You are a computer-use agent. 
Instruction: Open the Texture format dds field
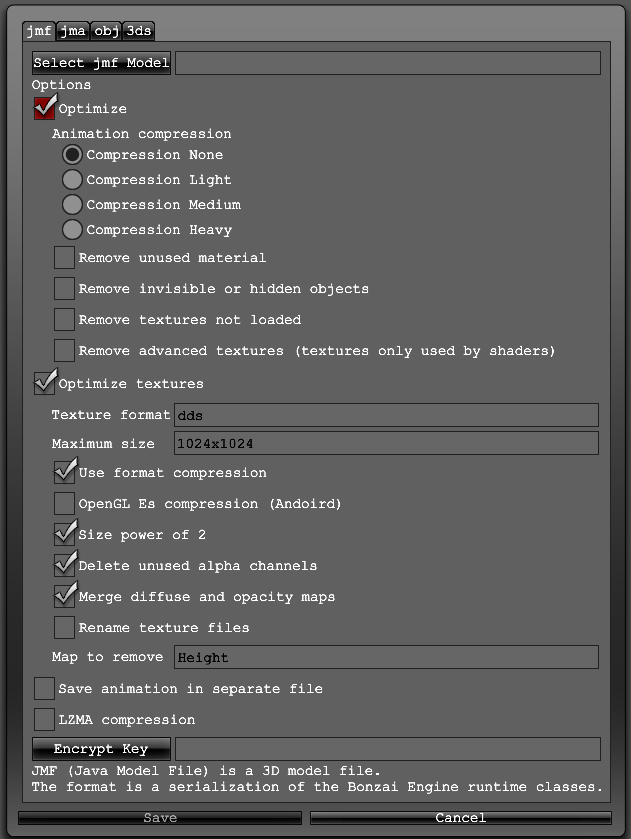pos(386,415)
